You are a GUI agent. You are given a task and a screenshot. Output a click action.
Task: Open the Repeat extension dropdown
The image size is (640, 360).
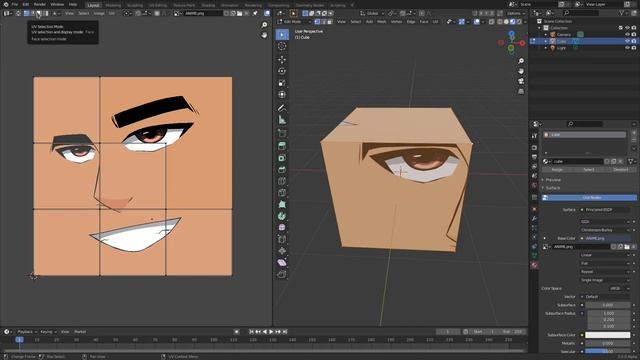coord(605,272)
